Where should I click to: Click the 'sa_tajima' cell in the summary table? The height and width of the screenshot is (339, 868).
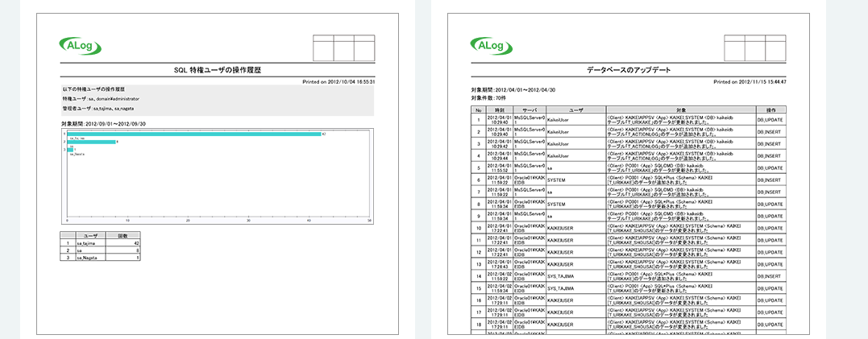[89, 242]
